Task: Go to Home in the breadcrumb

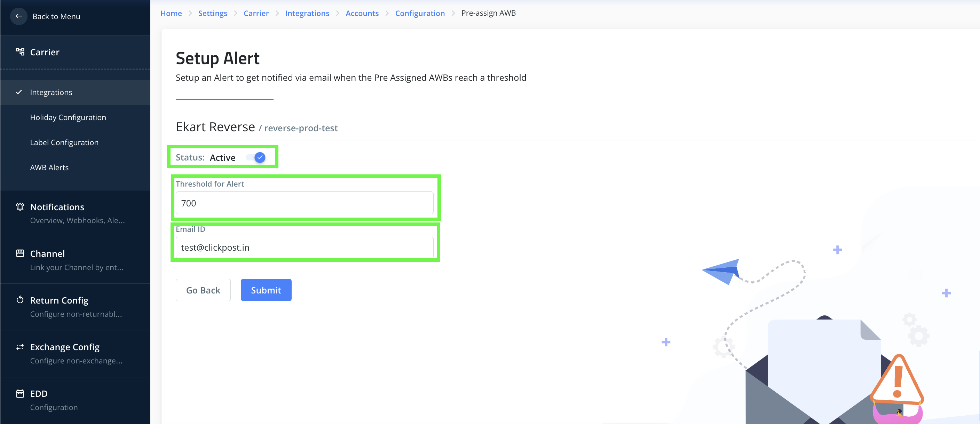Action: coord(171,13)
